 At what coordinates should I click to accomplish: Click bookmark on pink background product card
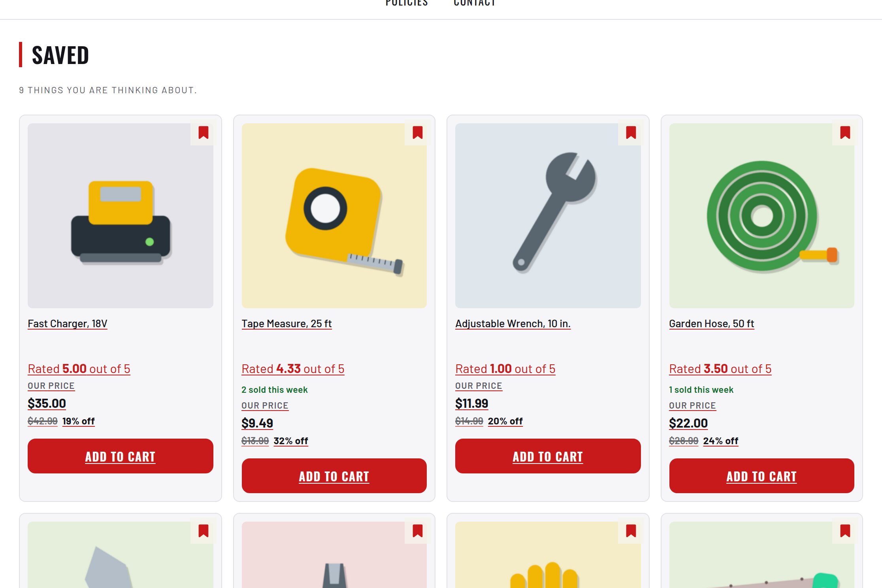[x=417, y=531]
